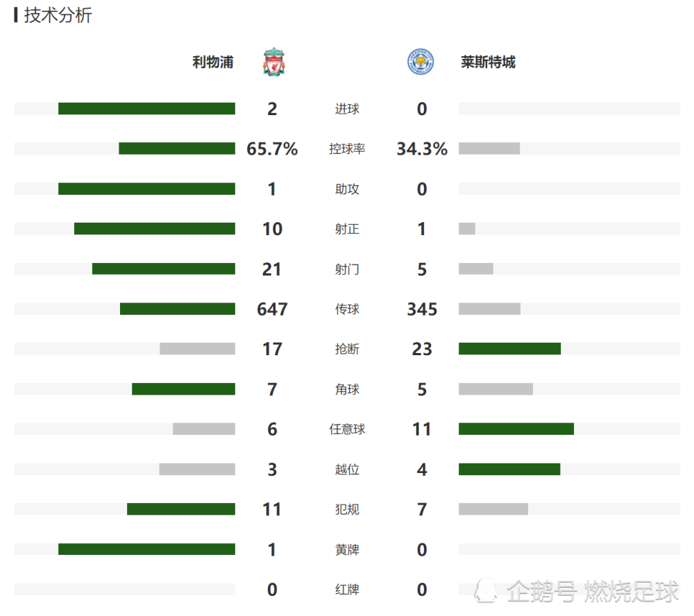Screen dimensions: 694x616
Task: Click the 控球率 stat label
Action: point(348,148)
